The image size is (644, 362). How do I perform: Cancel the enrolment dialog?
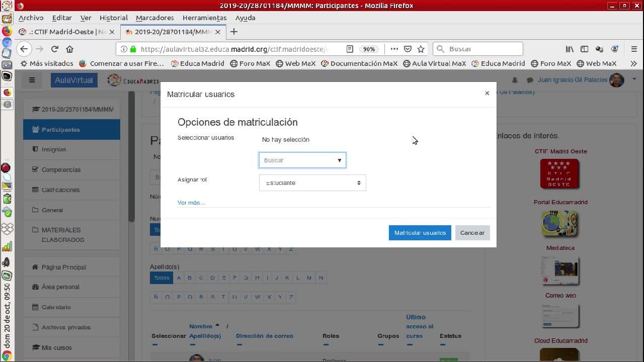[x=472, y=233]
